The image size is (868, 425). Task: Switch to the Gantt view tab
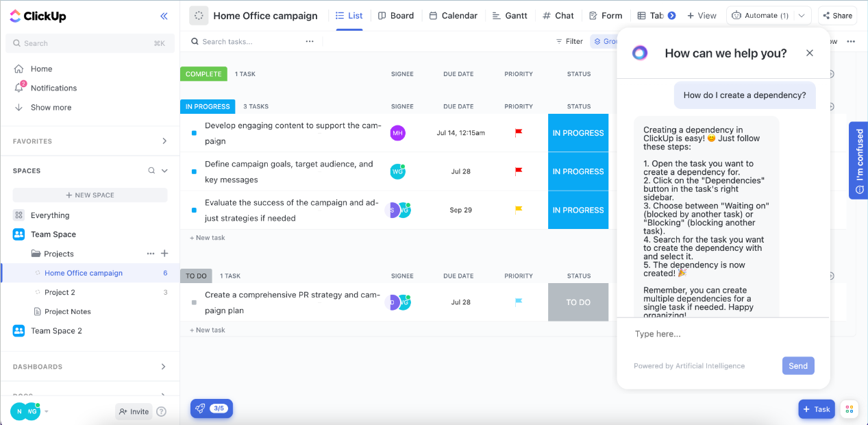point(510,16)
